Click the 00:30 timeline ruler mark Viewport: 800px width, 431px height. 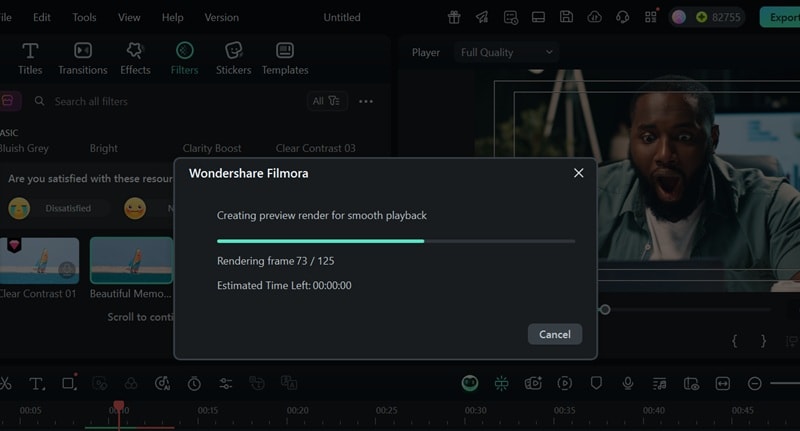coord(476,410)
